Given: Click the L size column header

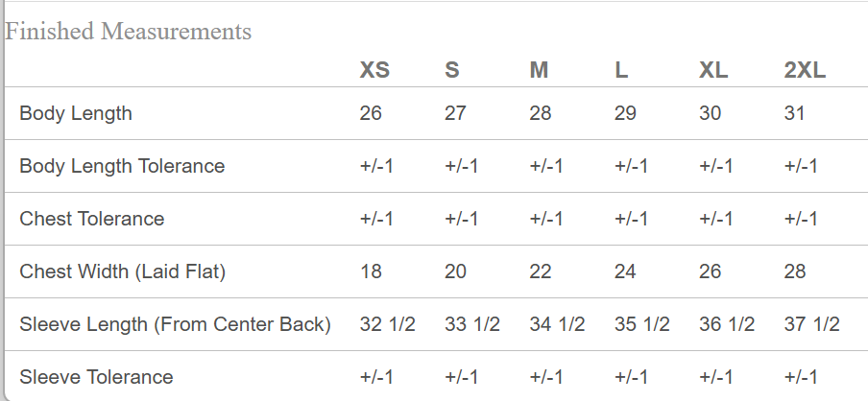Looking at the screenshot, I should click(621, 70).
